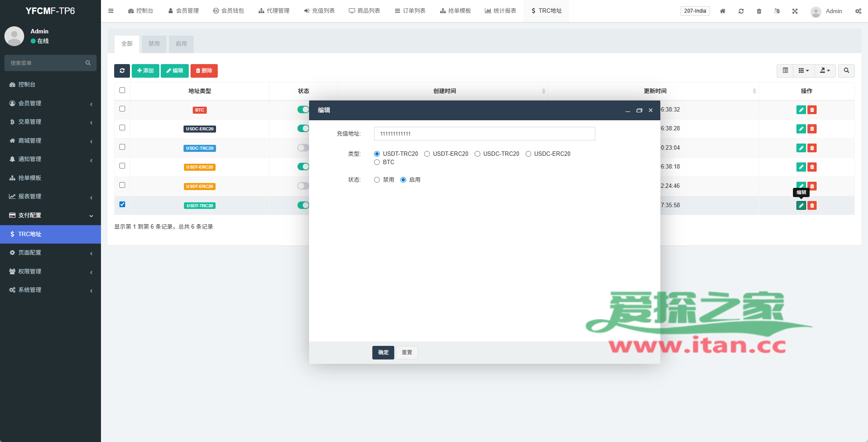Open the export dropdown in table toolbar
The width and height of the screenshot is (868, 442).
click(825, 71)
